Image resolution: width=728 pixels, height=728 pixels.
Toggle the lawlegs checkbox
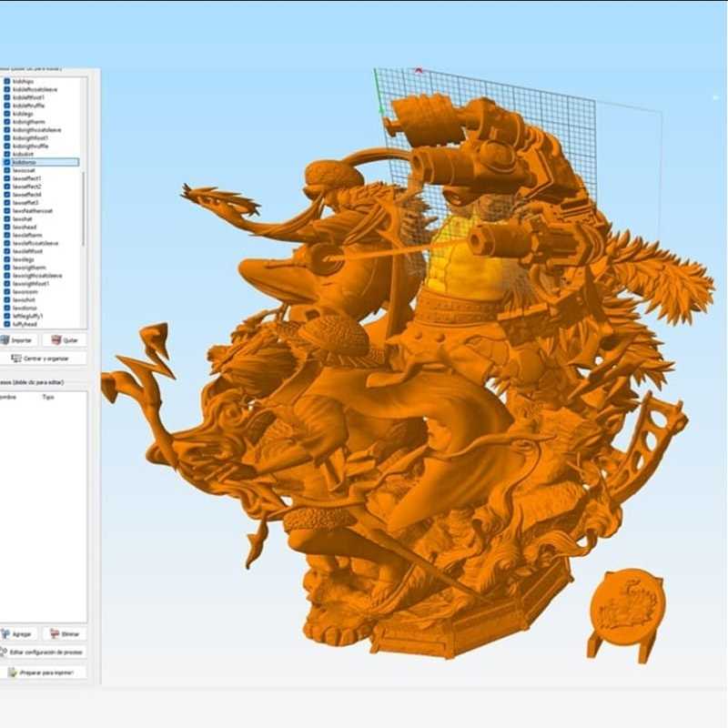[7, 259]
